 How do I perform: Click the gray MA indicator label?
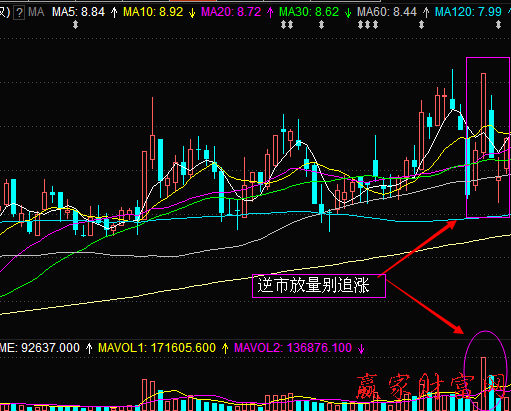36,12
